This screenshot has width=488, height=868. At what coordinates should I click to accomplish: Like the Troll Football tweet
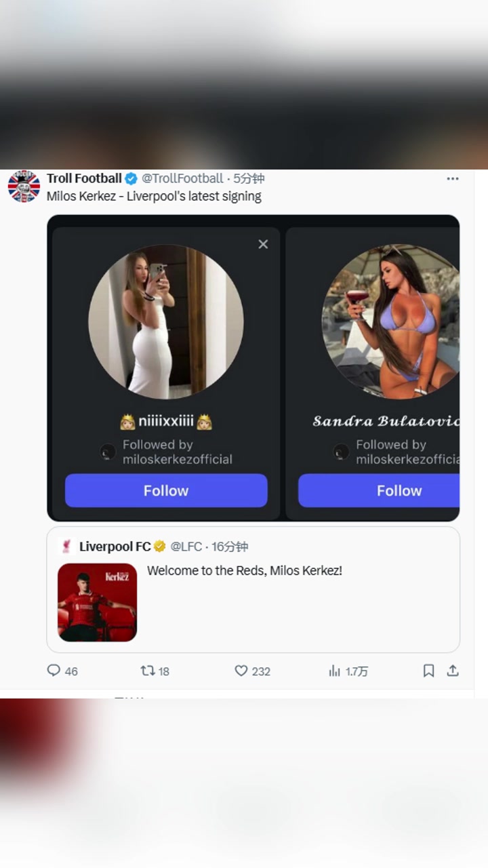(x=241, y=671)
